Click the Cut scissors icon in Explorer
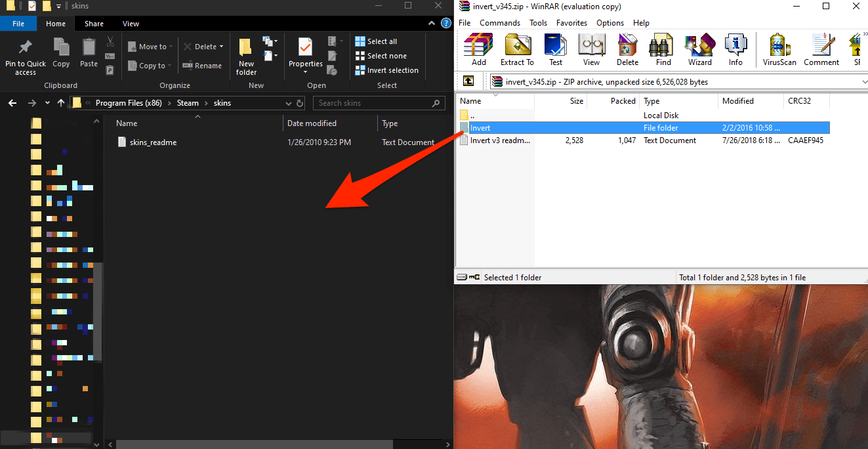Image resolution: width=868 pixels, height=449 pixels. 110,41
